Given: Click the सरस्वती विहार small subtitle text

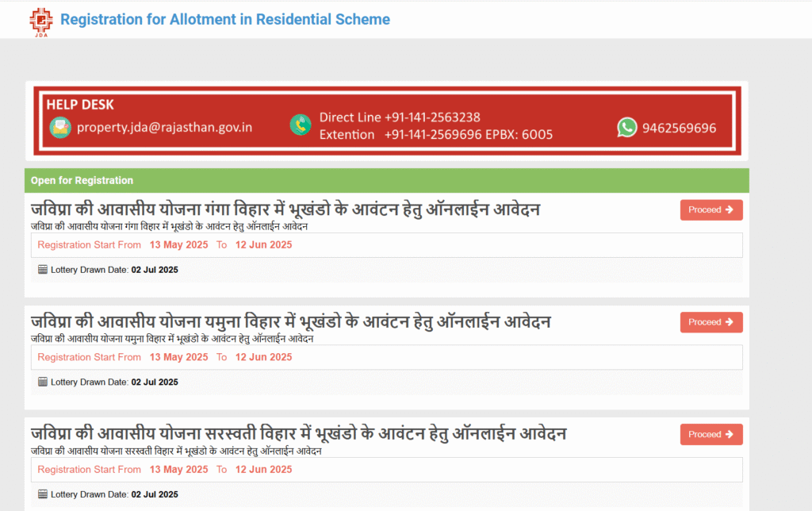Looking at the screenshot, I should (176, 451).
